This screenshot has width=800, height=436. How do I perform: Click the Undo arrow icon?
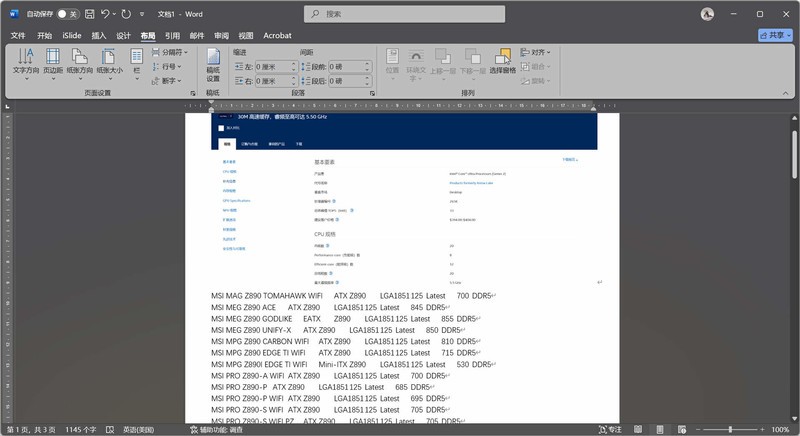coord(105,14)
